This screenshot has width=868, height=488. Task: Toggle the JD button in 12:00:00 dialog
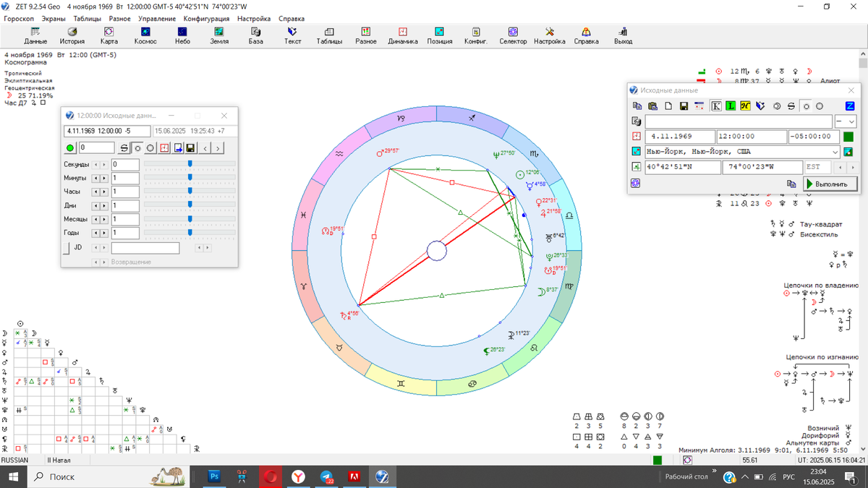coord(67,248)
